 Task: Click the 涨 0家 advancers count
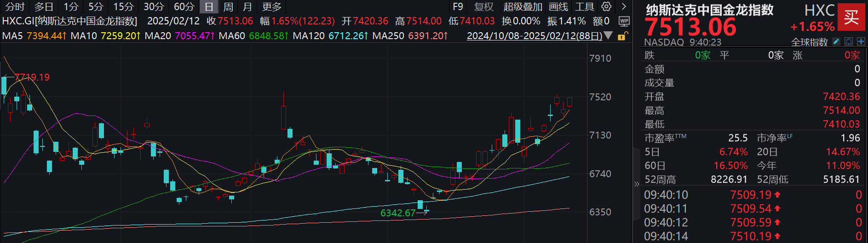pyautogui.click(x=852, y=55)
